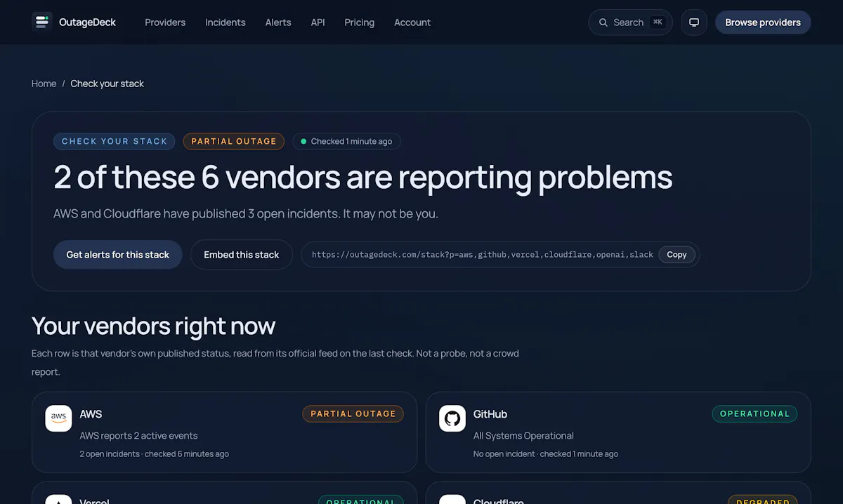
Task: Click "All Systems Operational" text
Action: click(523, 436)
